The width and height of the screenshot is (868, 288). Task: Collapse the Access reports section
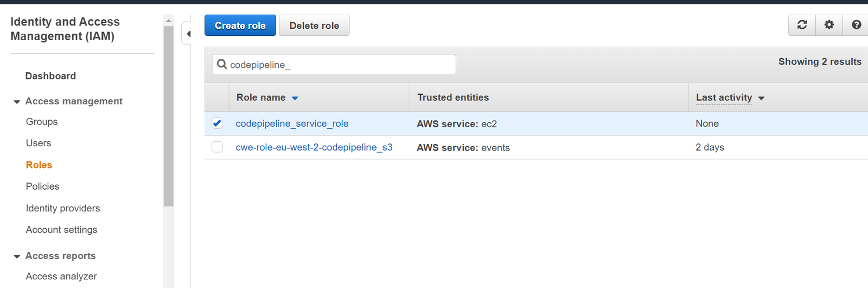[17, 256]
